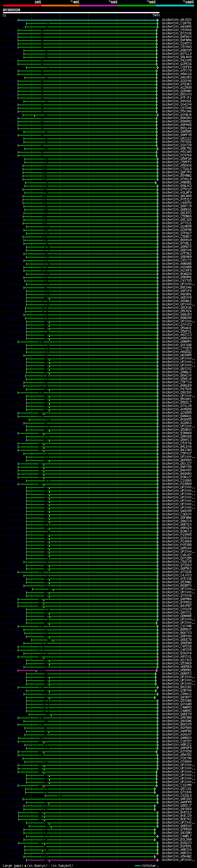This screenshot has width=197, height=868.
Task: Select hit UniRef100_P29764
Action: pos(177,155)
